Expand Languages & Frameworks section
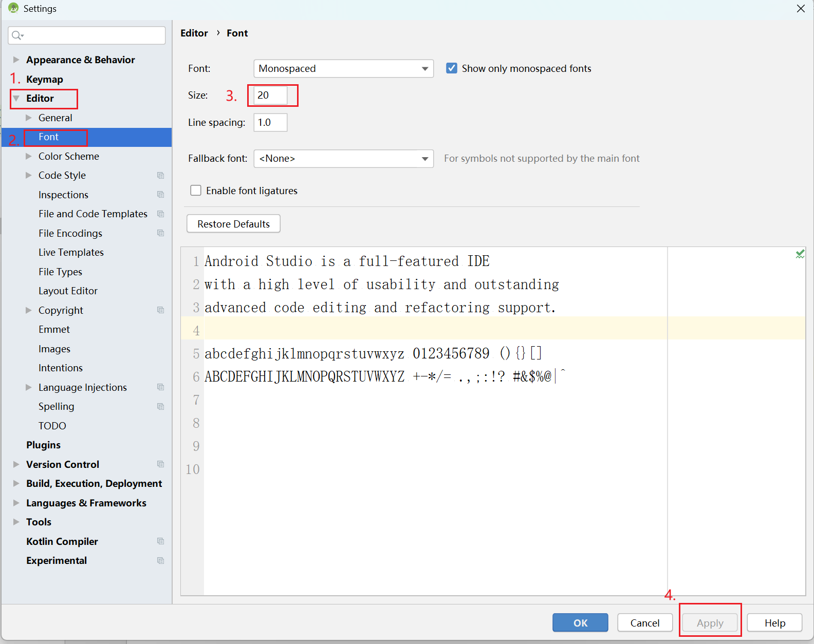The width and height of the screenshot is (814, 644). click(16, 503)
